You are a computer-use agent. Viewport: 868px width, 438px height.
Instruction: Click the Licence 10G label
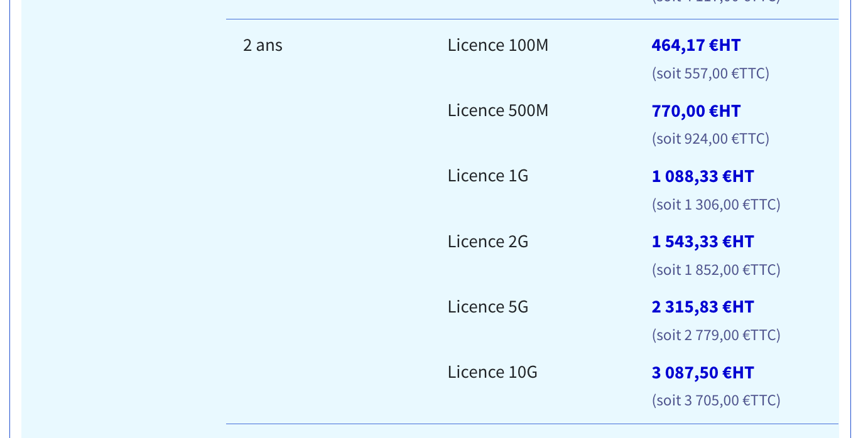tap(492, 371)
